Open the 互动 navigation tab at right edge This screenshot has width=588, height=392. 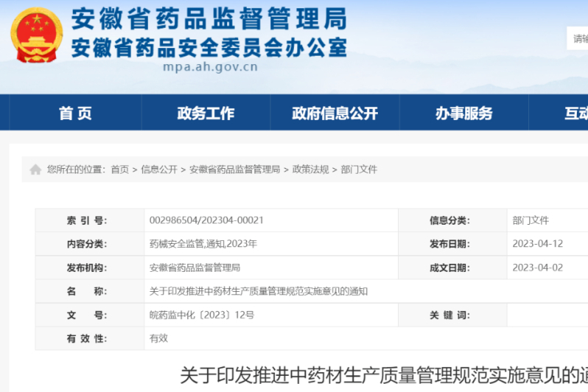(x=559, y=113)
